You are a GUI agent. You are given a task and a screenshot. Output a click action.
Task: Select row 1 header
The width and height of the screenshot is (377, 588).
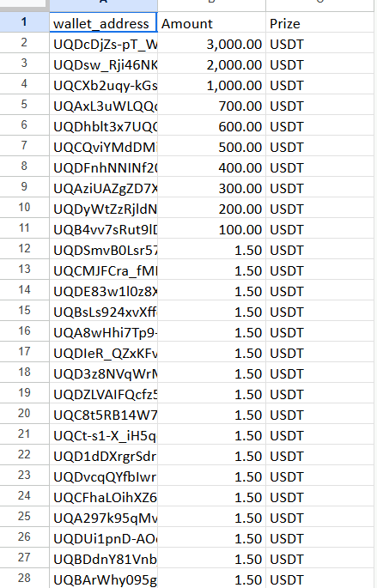click(x=24, y=22)
